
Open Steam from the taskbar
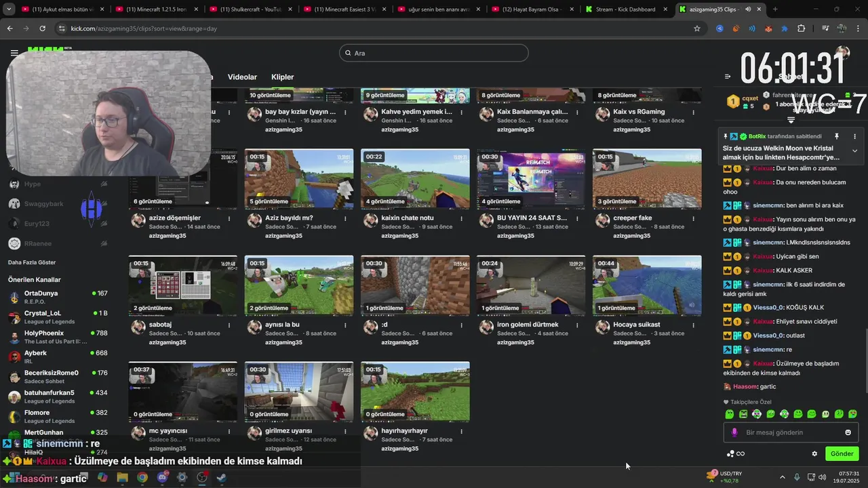[x=222, y=477]
